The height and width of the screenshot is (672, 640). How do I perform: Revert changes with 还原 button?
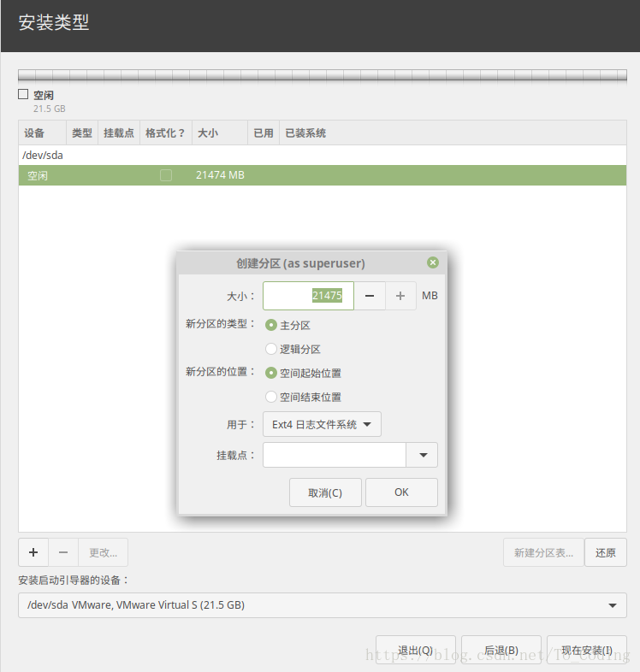(605, 553)
